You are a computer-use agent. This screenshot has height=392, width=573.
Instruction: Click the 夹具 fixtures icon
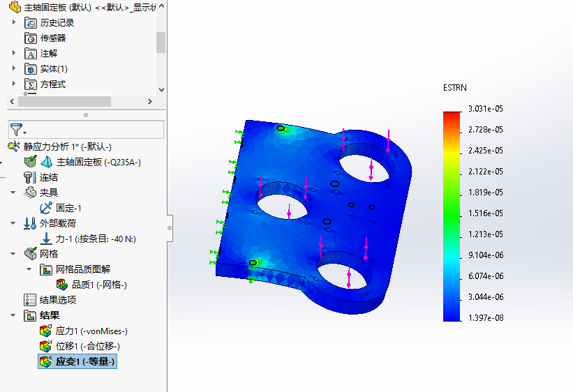point(30,193)
